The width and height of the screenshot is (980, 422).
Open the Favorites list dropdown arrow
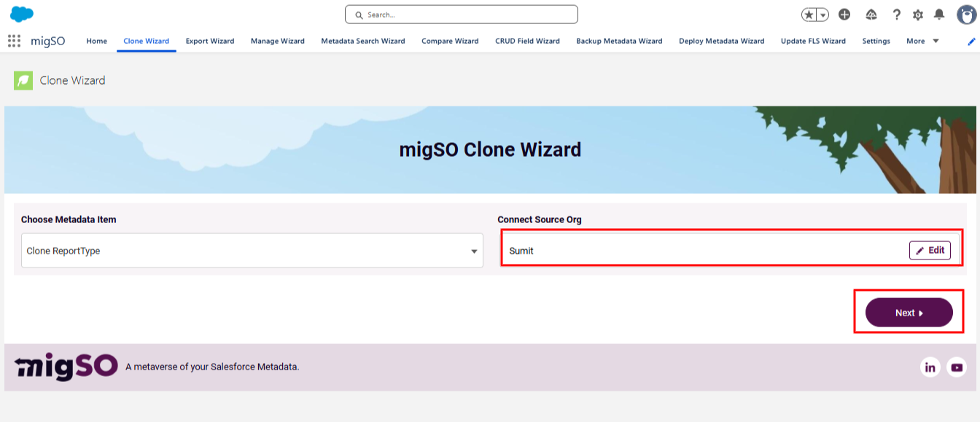point(823,15)
